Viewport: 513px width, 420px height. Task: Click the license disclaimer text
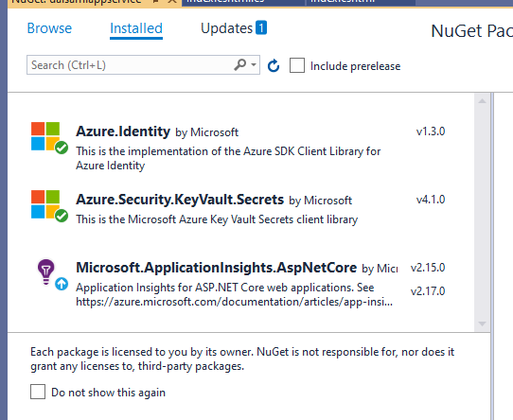coord(242,359)
